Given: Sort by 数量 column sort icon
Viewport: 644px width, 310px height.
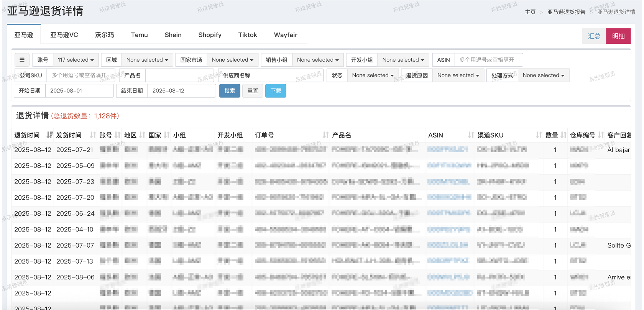Looking at the screenshot, I should (x=563, y=135).
